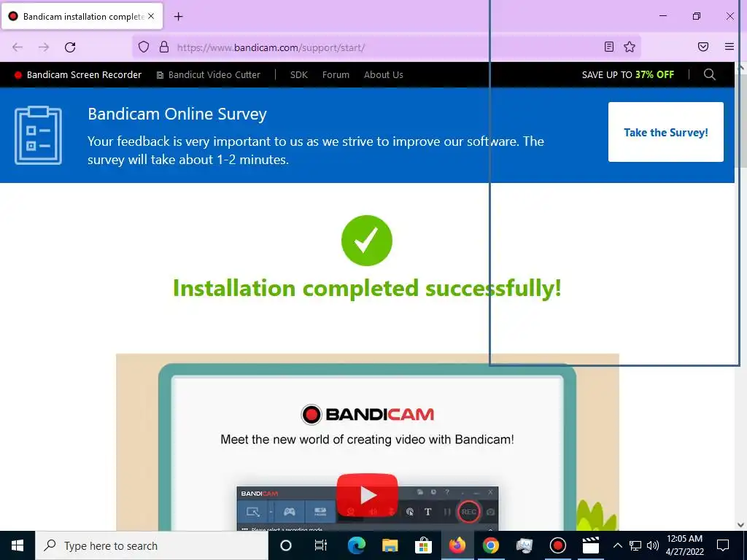Open the Forum link
Screen dimensions: 747x560
click(x=336, y=75)
